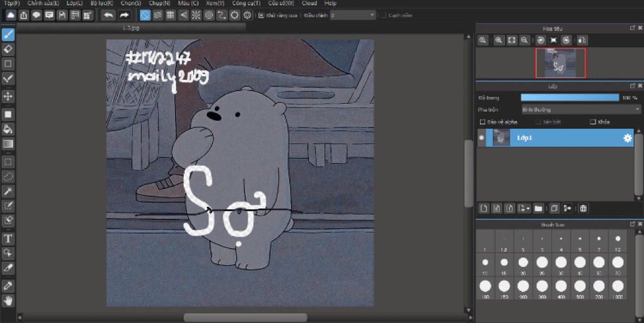Switch to the 1-3.jpg document tab
The image size is (644, 323).
point(131,28)
